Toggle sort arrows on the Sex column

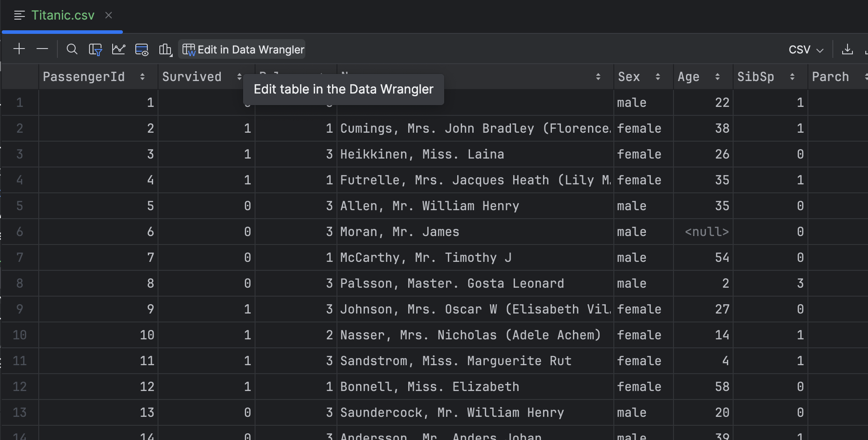point(658,77)
